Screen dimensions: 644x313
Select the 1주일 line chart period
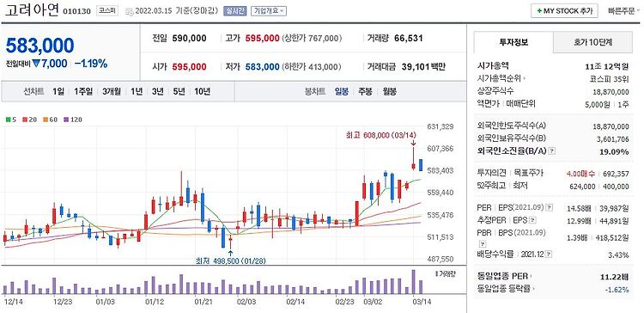tap(83, 92)
